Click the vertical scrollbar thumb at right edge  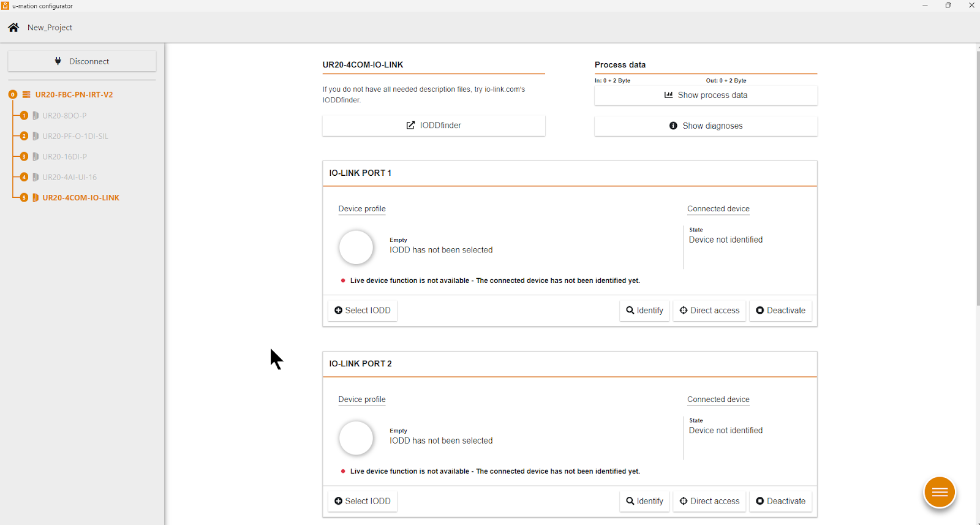tap(978, 178)
